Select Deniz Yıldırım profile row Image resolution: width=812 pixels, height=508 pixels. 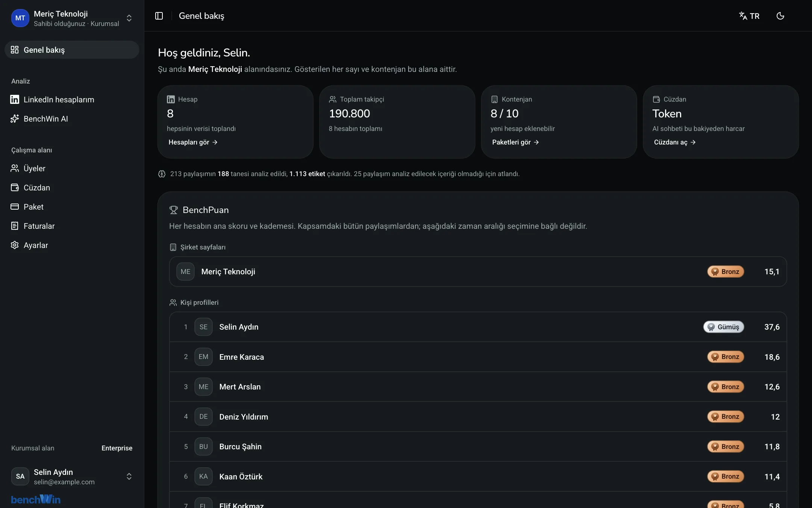tap(478, 417)
